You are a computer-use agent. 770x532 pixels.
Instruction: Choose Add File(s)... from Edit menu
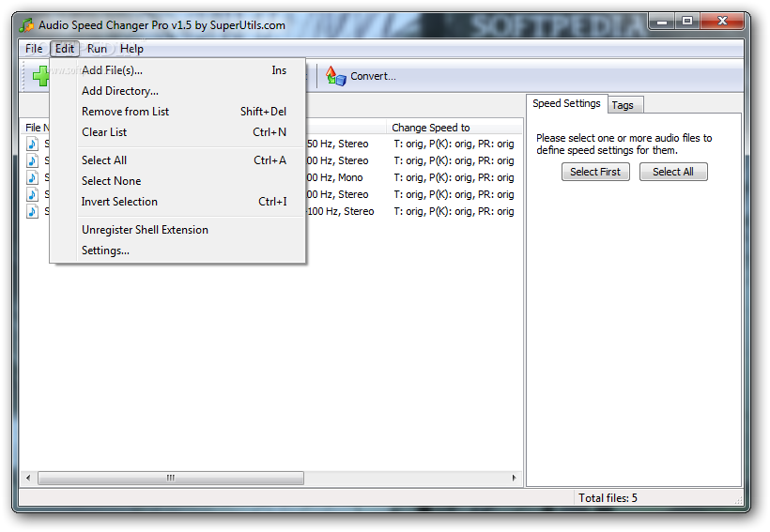point(177,70)
